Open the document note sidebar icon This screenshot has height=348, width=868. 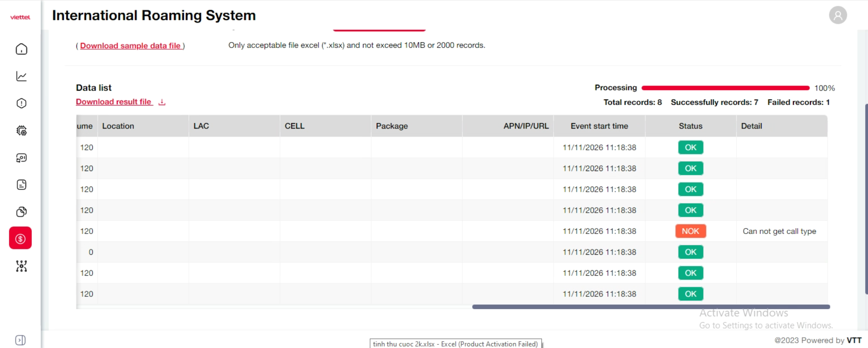(21, 185)
